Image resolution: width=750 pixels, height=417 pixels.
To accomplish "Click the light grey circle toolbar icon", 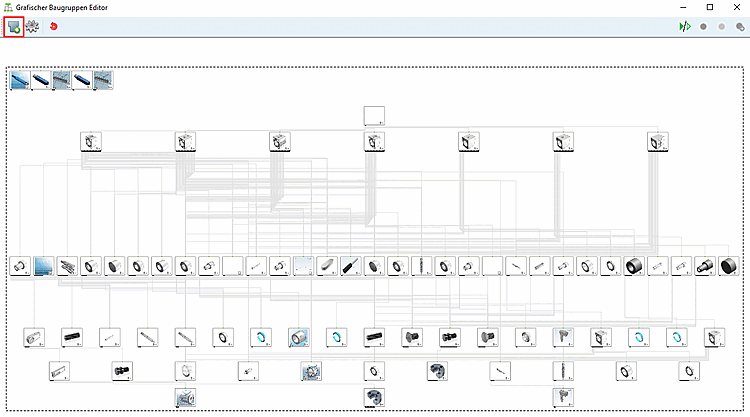I will tap(721, 27).
